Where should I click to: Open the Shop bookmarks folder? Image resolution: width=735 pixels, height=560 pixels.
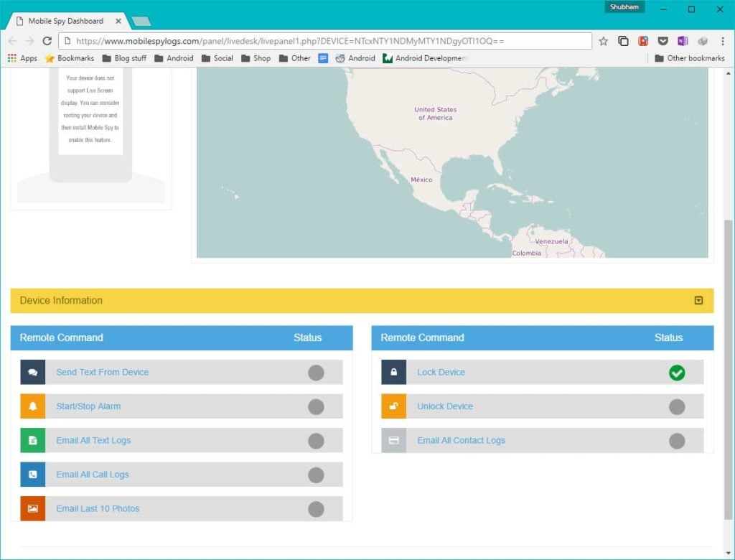256,58
